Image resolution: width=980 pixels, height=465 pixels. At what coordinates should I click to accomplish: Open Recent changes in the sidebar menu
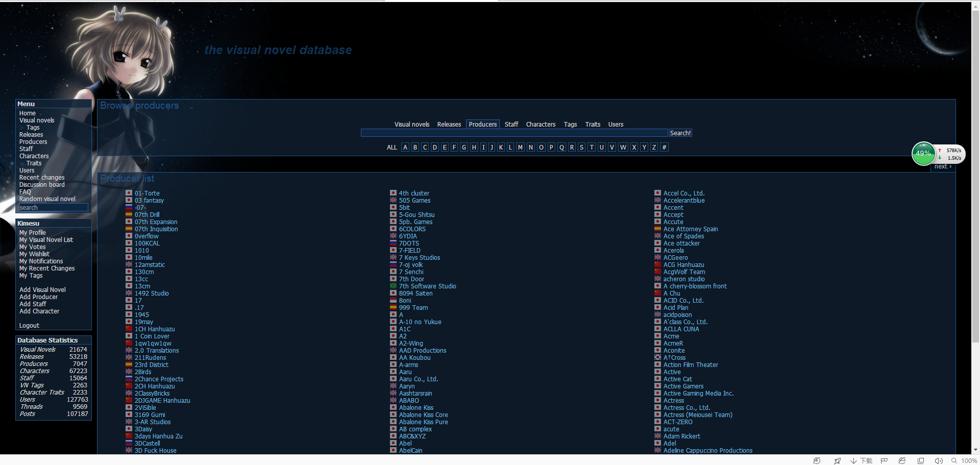pyautogui.click(x=42, y=177)
